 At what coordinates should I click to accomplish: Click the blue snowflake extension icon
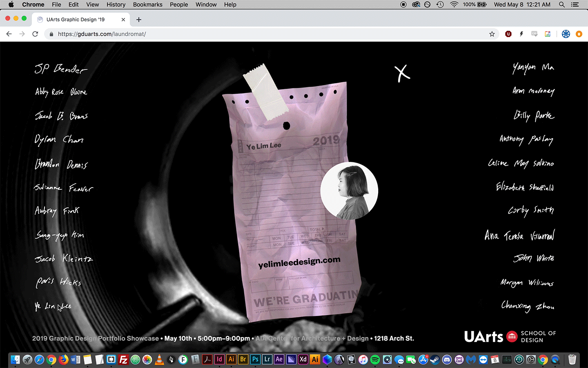tap(566, 34)
